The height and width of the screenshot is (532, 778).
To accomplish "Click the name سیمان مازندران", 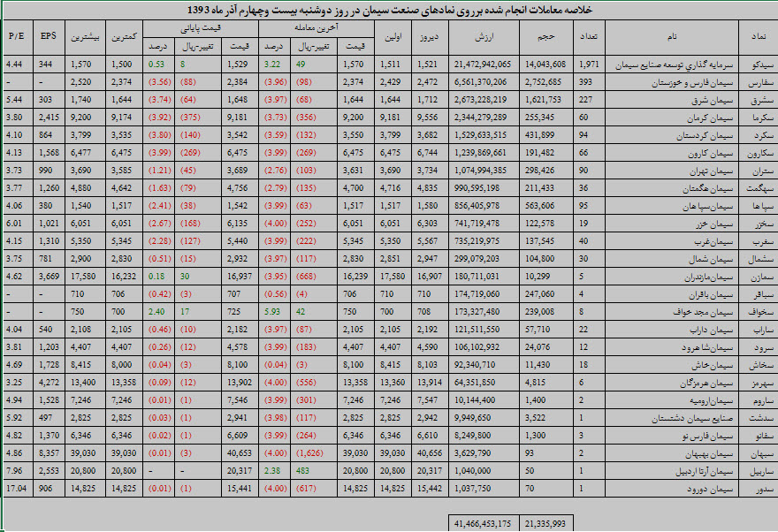I will [708, 277].
